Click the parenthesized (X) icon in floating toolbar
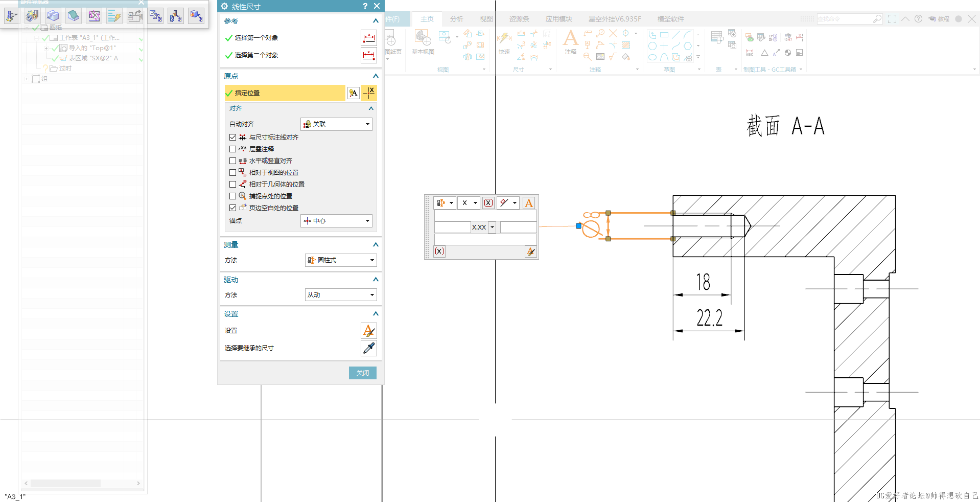 tap(439, 252)
